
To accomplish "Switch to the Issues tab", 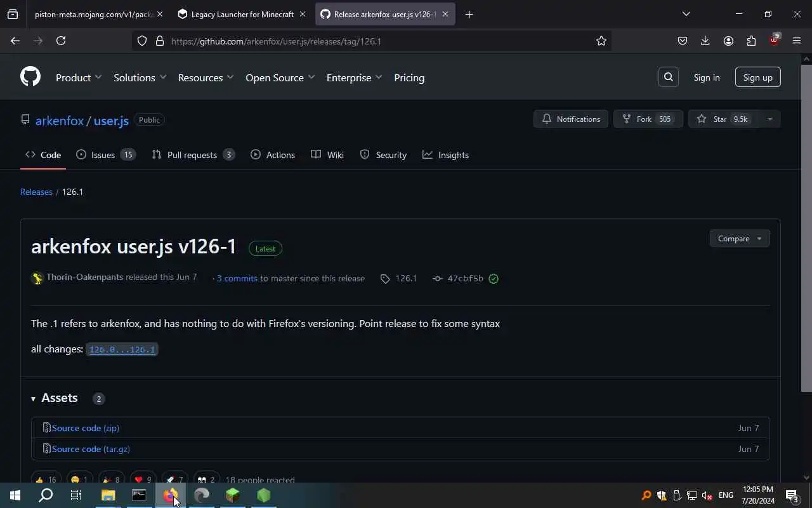I will (106, 155).
